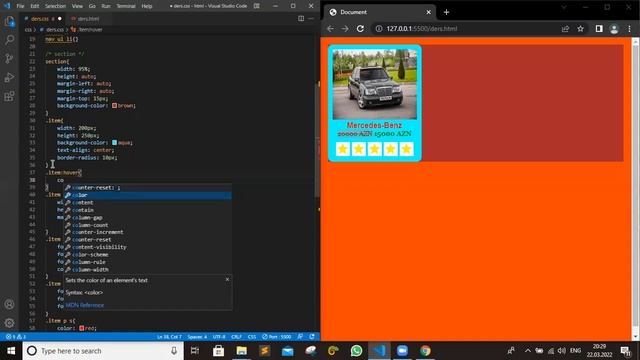Image resolution: width=640 pixels, height=360 pixels.
Task: Change indentation via Spaces: 4
Action: [197, 337]
